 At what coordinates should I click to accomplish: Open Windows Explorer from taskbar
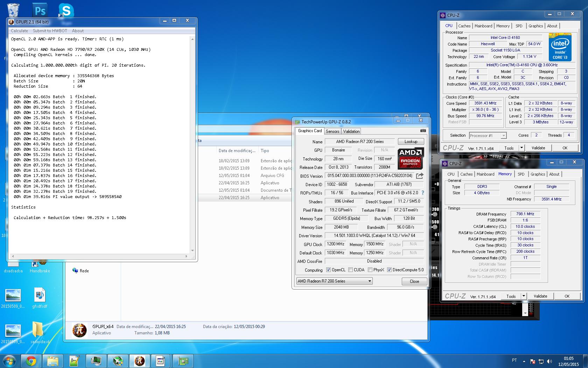(x=53, y=361)
